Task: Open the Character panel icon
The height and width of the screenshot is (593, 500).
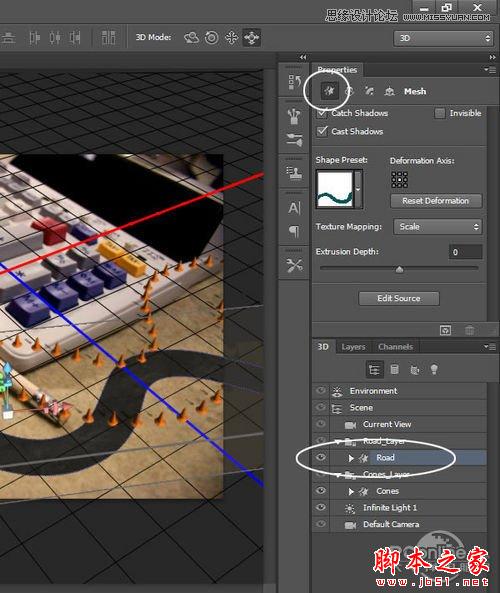Action: (x=294, y=208)
